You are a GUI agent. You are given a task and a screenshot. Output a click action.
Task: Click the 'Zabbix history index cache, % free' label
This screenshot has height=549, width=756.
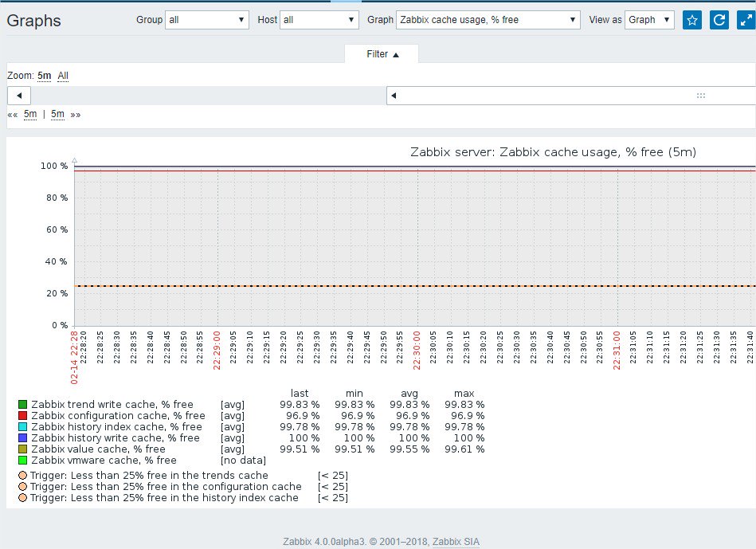(116, 426)
